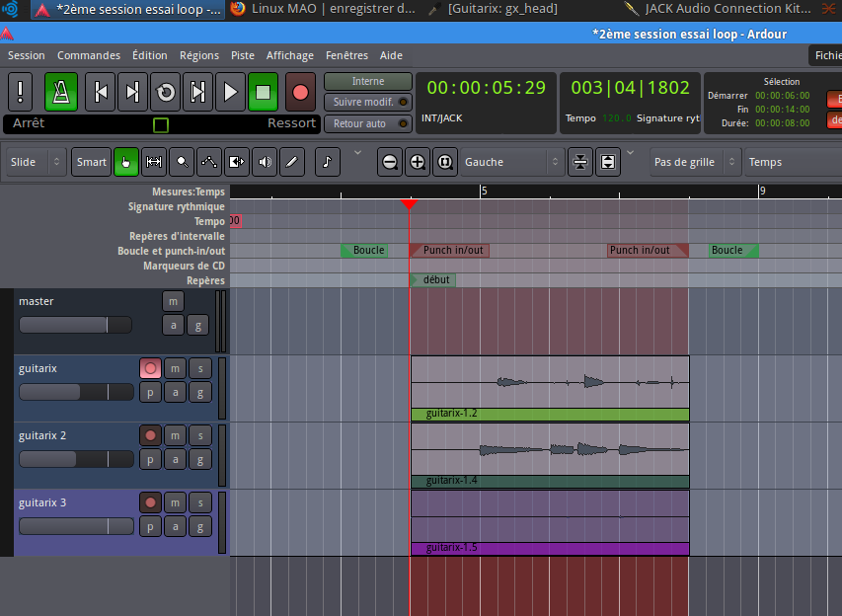Toggle the metronome click button
The height and width of the screenshot is (616, 842).
point(60,92)
